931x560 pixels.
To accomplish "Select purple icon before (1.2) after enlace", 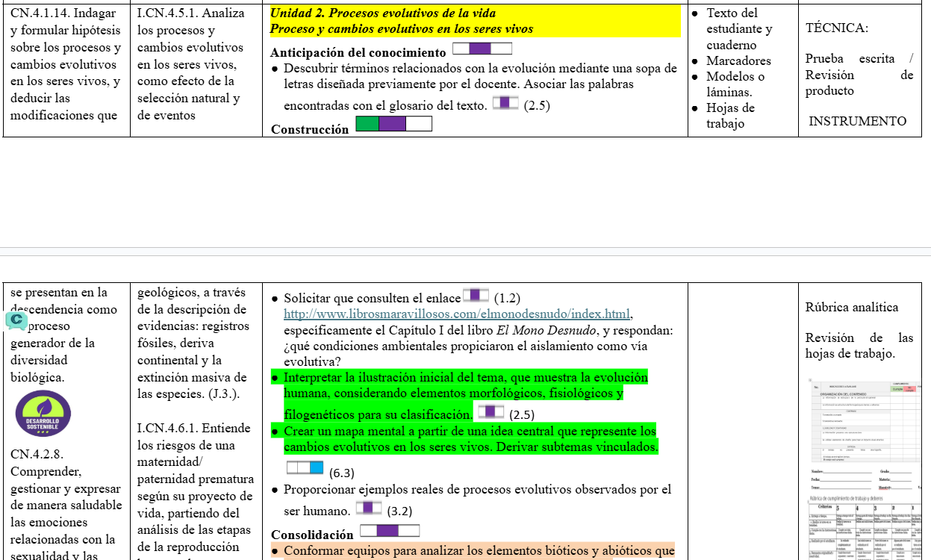I will pyautogui.click(x=476, y=294).
